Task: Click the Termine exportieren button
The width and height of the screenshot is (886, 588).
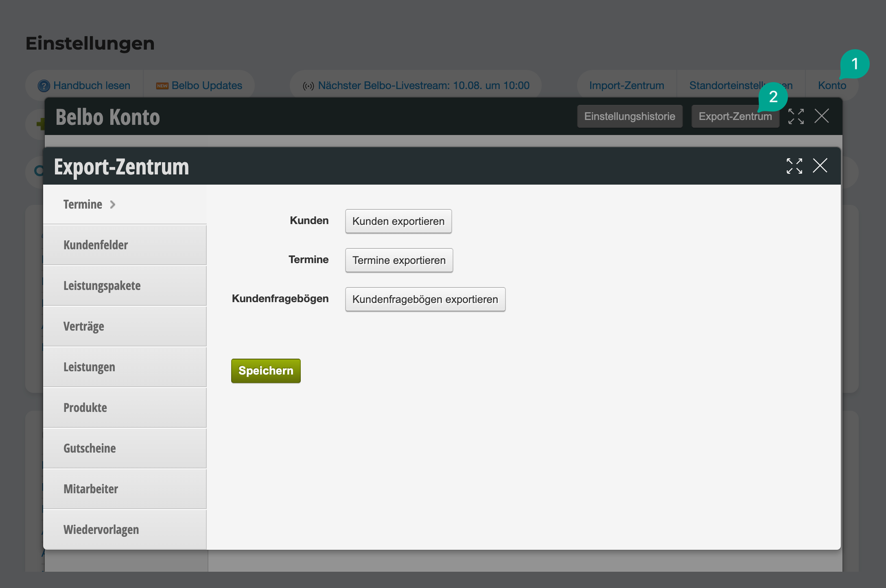Action: 399,260
